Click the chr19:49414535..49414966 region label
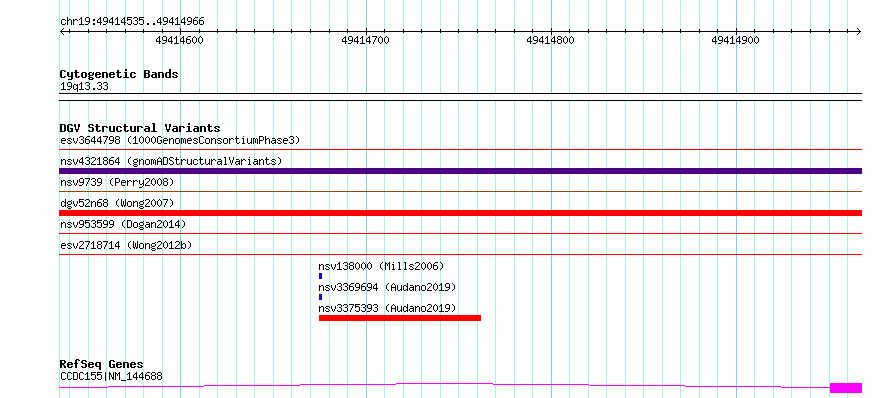 (132, 22)
